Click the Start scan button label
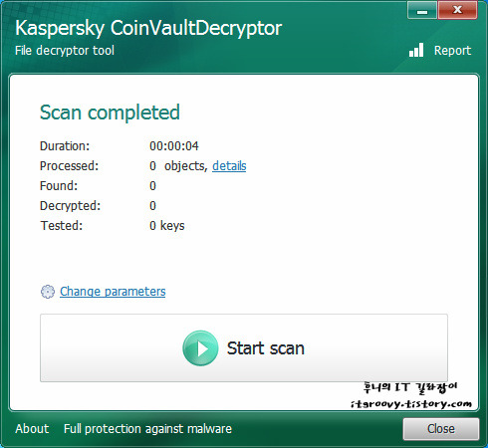488x448 pixels. coord(265,348)
